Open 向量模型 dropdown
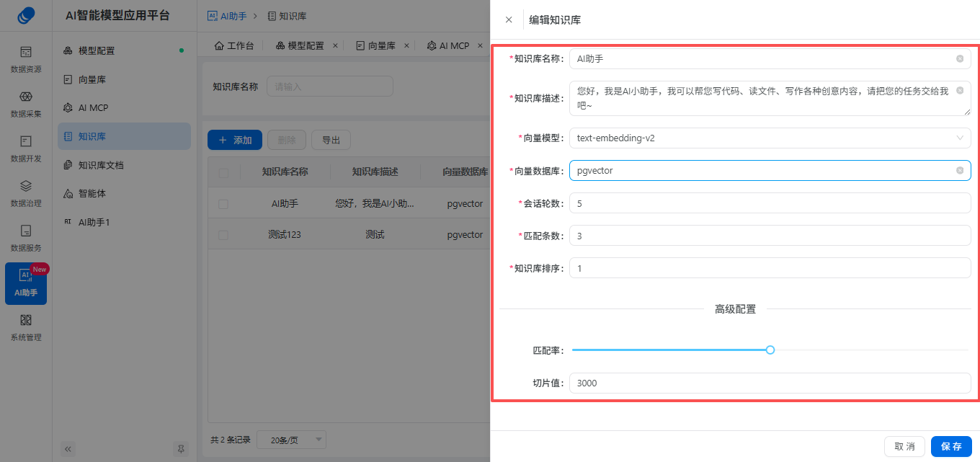The height and width of the screenshot is (462, 980). point(770,138)
